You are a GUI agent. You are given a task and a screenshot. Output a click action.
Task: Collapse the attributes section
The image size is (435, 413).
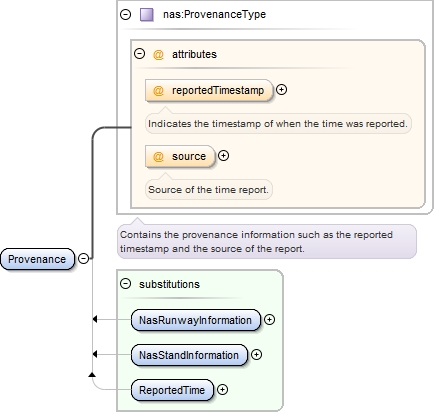click(139, 54)
